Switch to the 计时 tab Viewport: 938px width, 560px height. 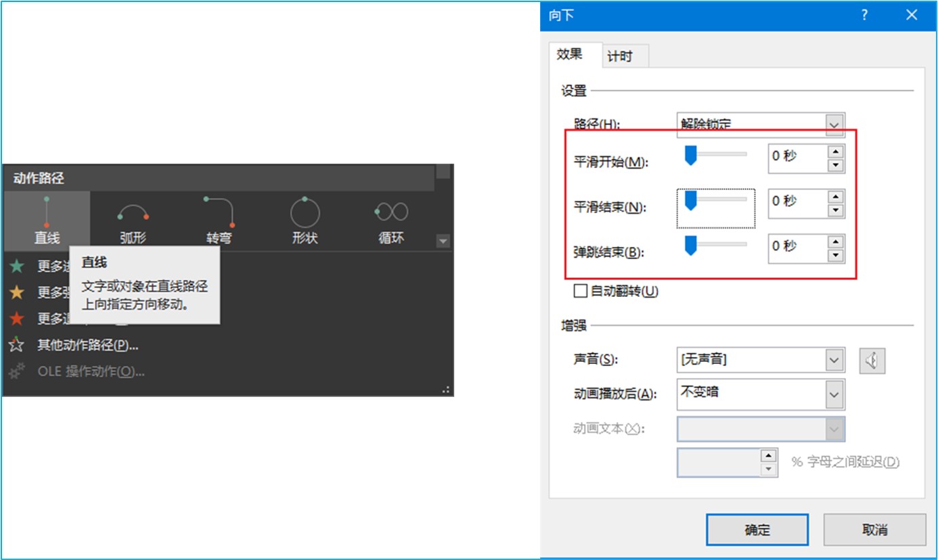[623, 55]
